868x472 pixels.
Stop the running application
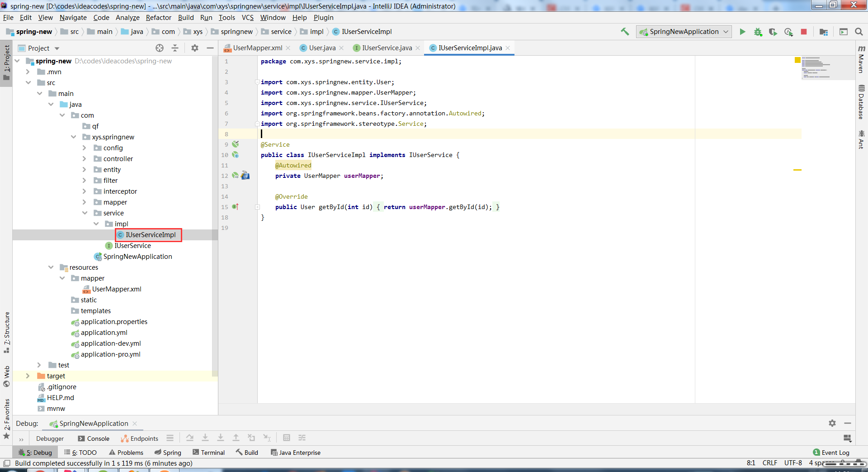[804, 32]
